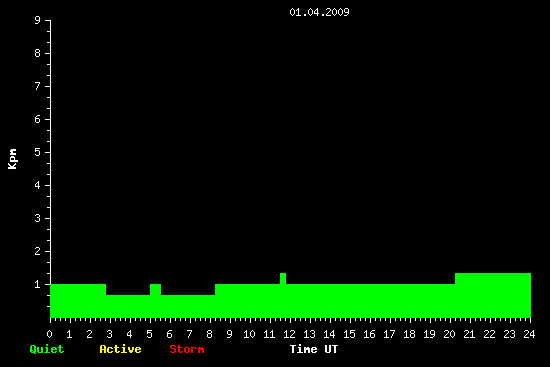
Task: Click the 8 hour label on time axis
Action: point(209,334)
